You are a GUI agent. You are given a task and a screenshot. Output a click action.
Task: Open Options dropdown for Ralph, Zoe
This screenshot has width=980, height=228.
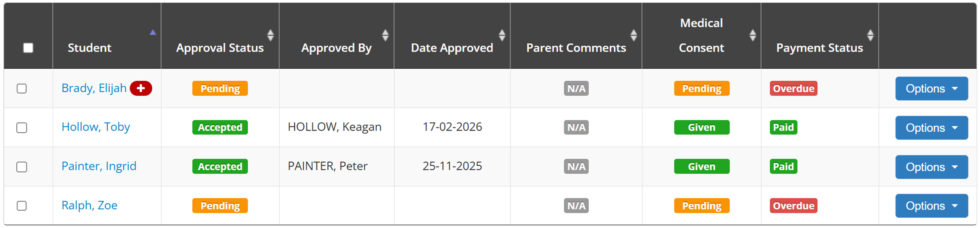point(931,206)
